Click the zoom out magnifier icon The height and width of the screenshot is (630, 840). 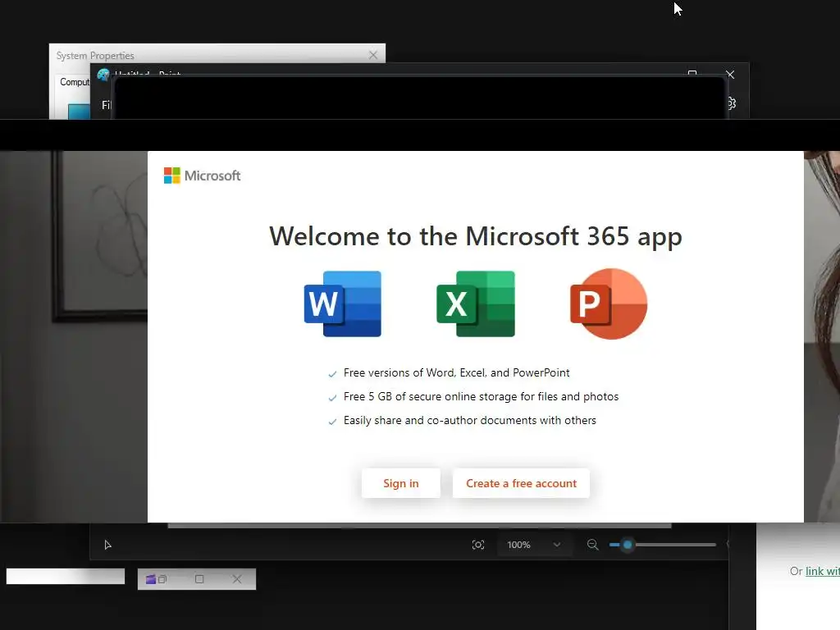[592, 545]
